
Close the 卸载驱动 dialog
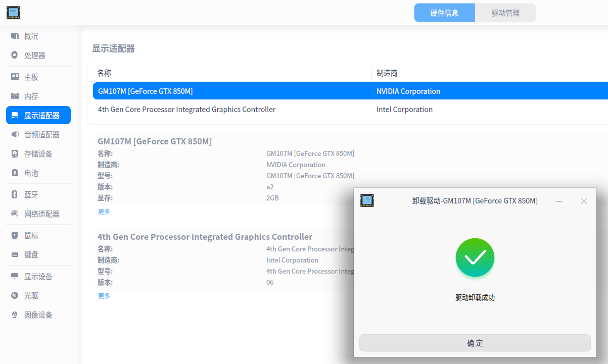click(x=584, y=201)
